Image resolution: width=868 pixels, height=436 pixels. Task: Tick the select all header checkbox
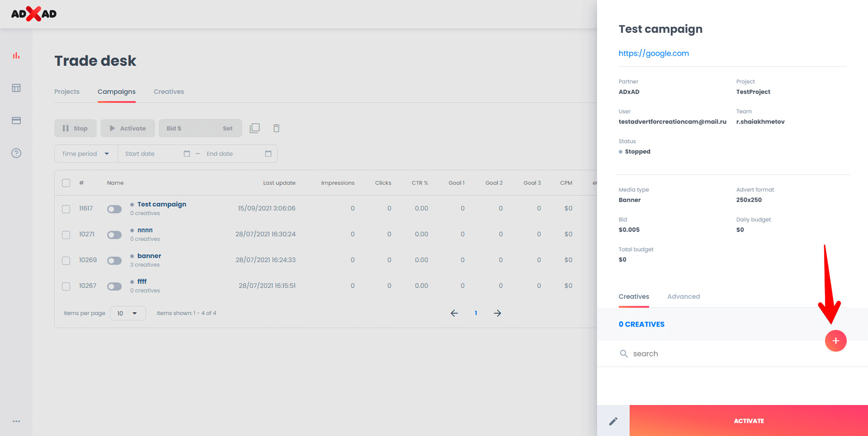pos(66,183)
